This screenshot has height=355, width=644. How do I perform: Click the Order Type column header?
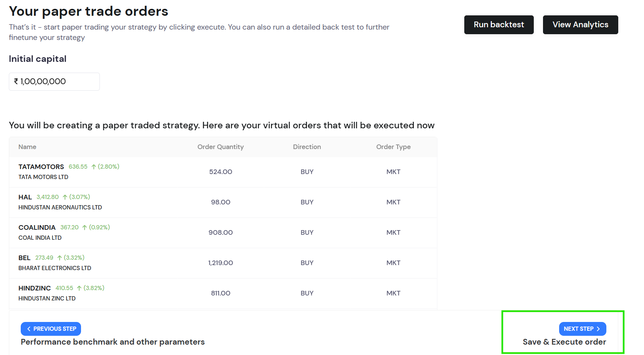393,147
